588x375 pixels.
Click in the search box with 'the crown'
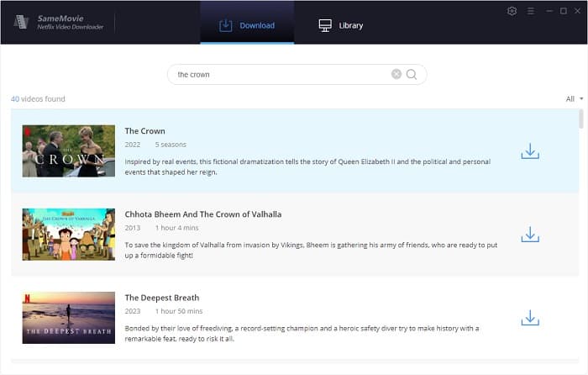[x=277, y=74]
